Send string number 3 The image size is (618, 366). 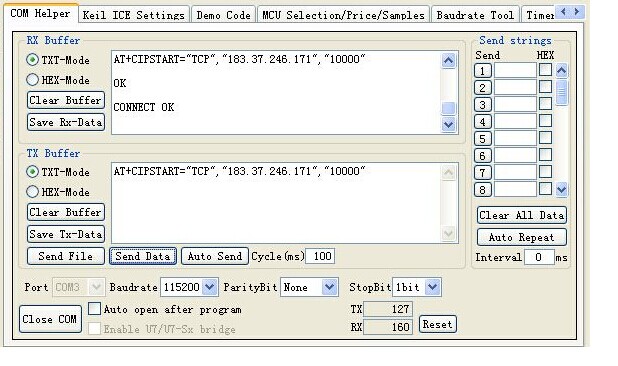tap(483, 105)
